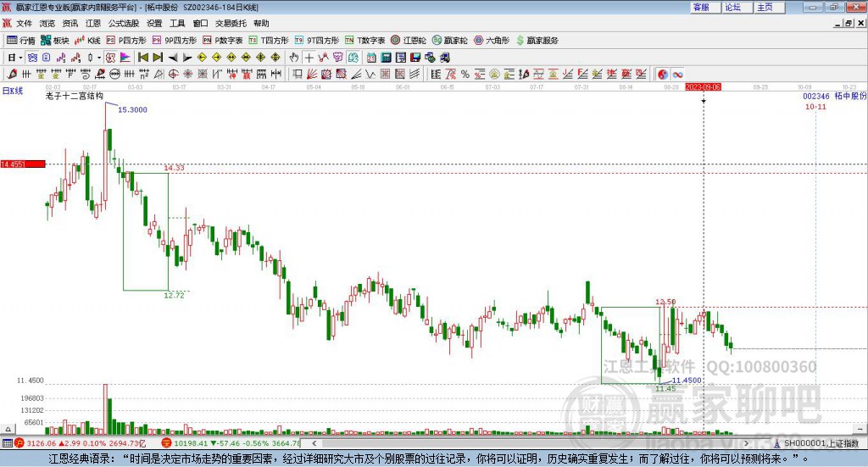Screen dimensions: 868x467
Task: Open the 浏览 menu
Action: click(x=47, y=23)
